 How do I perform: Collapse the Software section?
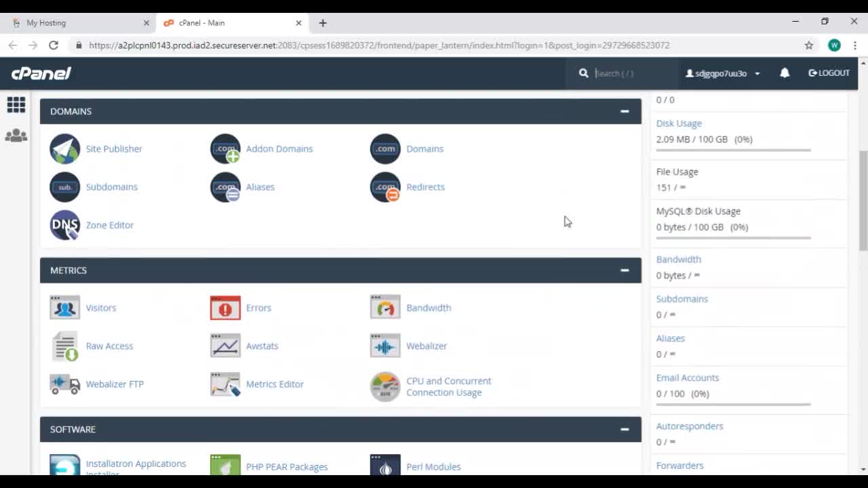[x=625, y=429]
